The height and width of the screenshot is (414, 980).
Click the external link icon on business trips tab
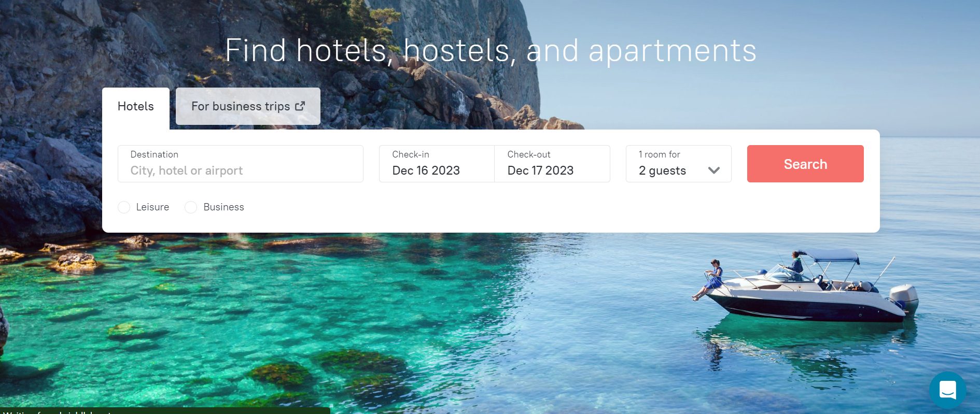pyautogui.click(x=300, y=106)
